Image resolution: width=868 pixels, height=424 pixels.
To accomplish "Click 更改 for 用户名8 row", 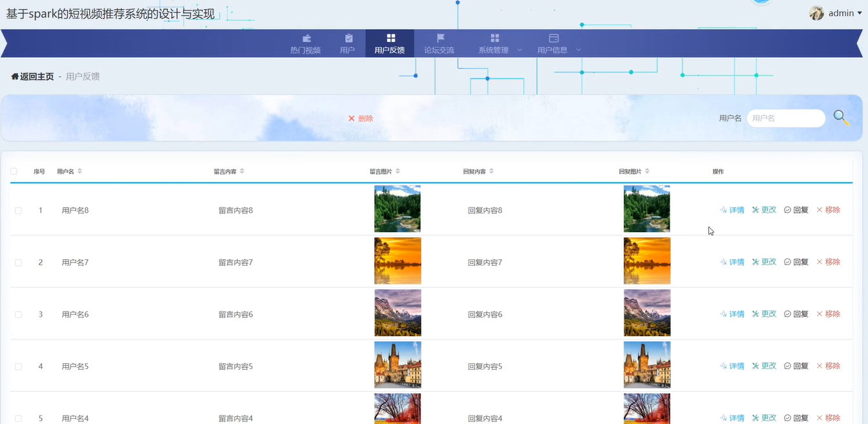I will (x=764, y=210).
